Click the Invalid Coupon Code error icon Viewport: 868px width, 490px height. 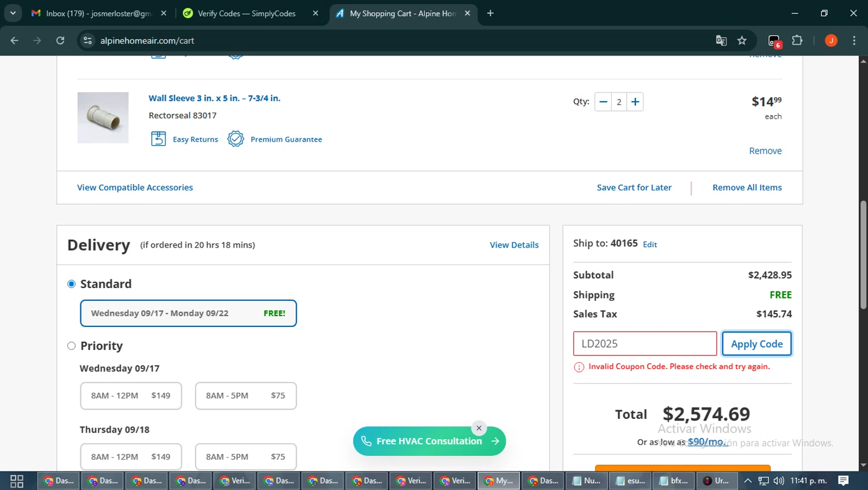pyautogui.click(x=579, y=367)
